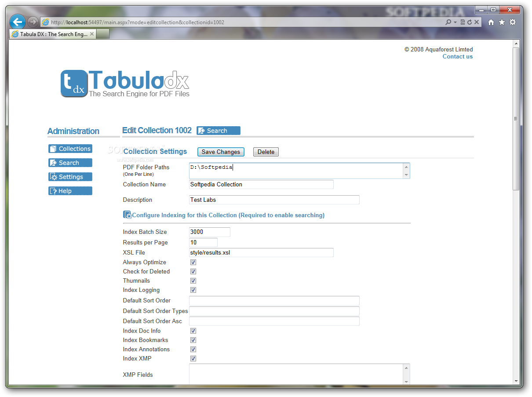Refresh the page with the reload icon
The image size is (532, 397).
point(470,22)
